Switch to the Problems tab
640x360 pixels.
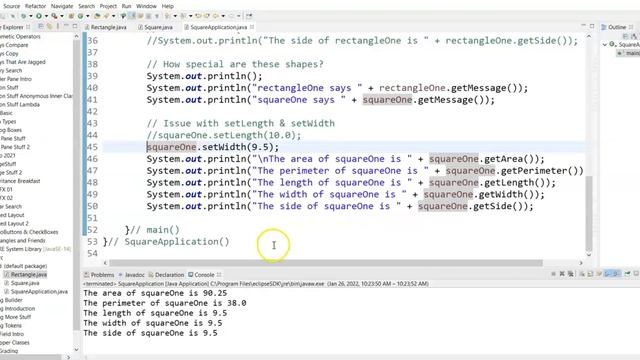tap(99, 275)
